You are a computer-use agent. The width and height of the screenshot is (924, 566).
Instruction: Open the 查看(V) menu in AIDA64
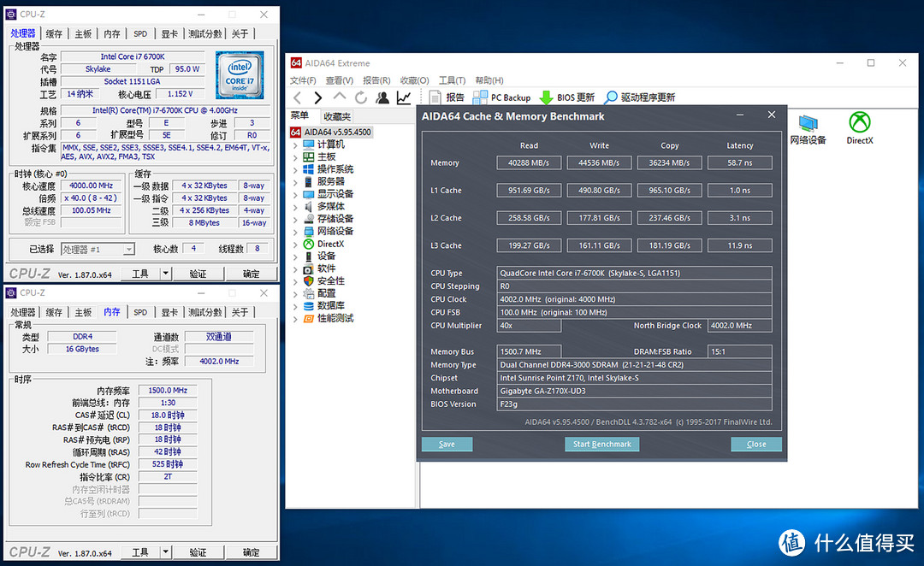(340, 80)
